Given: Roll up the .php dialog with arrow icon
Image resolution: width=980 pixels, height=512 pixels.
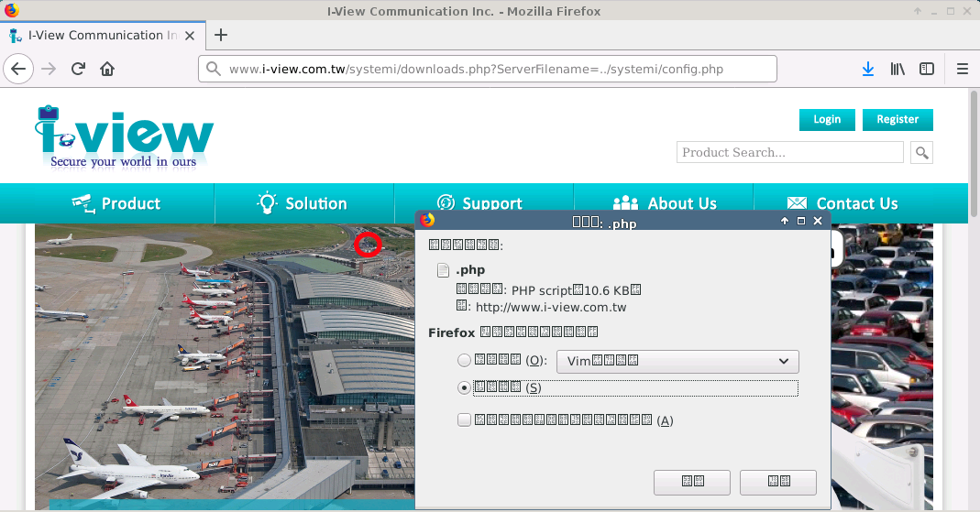Looking at the screenshot, I should (785, 221).
